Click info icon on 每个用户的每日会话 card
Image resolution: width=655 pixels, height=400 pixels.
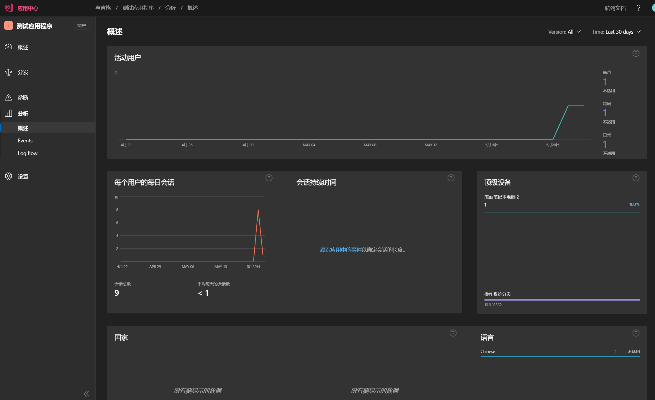click(268, 177)
